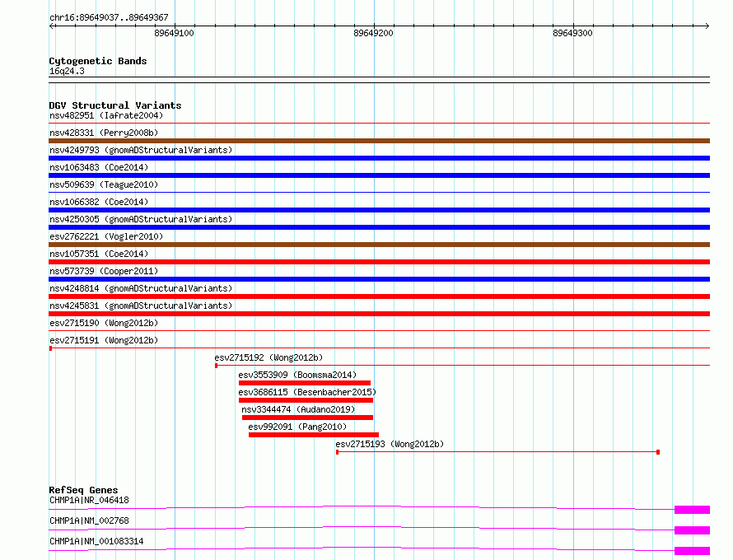Open variant esv2715193 (Wong2012b) label
The width and height of the screenshot is (733, 560).
[390, 444]
